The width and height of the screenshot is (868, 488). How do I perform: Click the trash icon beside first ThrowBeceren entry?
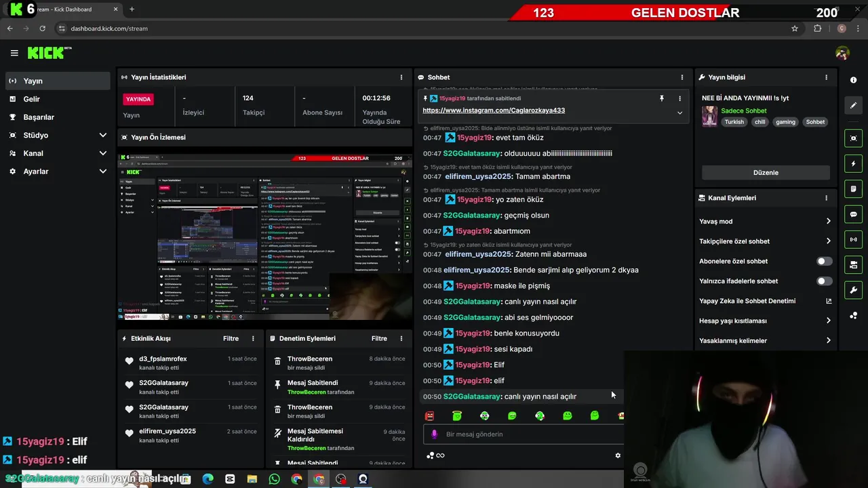click(x=277, y=362)
